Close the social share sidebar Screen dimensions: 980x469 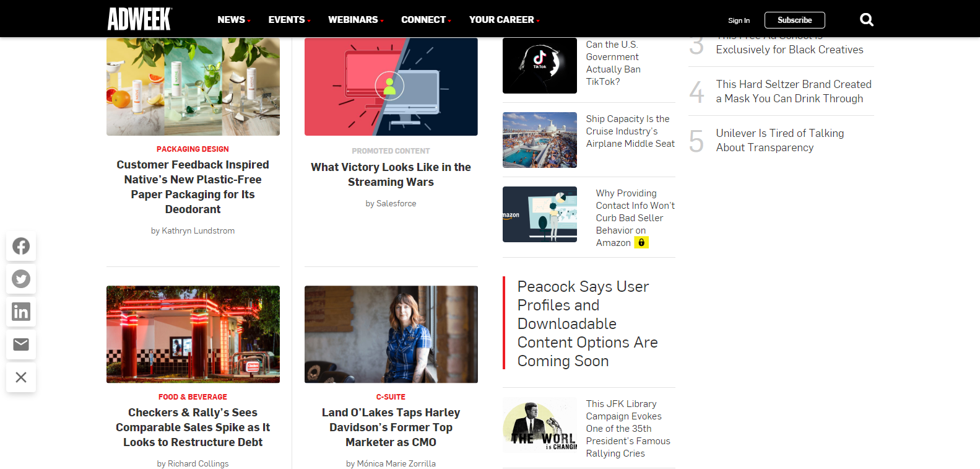21,377
